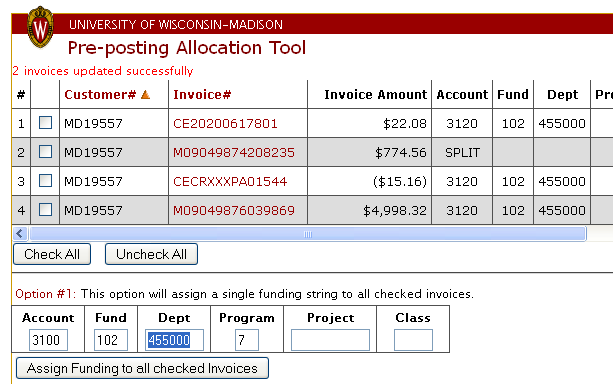Click the Program input field containing 7
This screenshot has width=613, height=384.
247,340
